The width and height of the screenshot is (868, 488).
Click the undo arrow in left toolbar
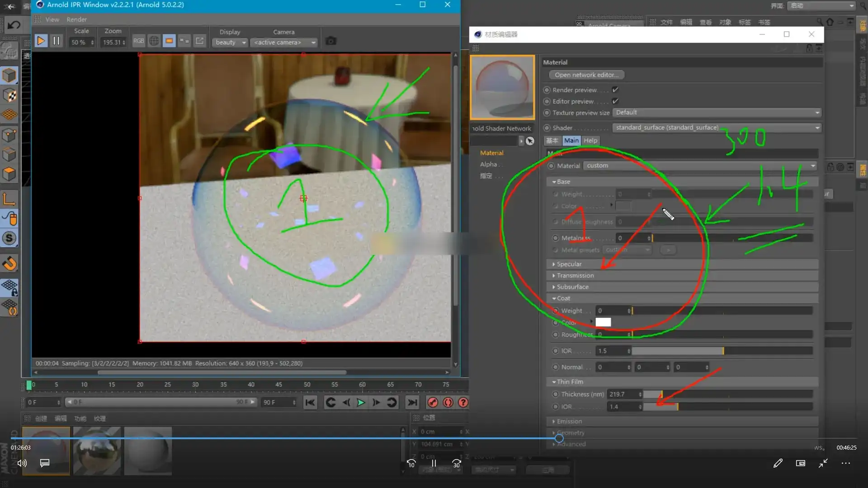point(14,25)
